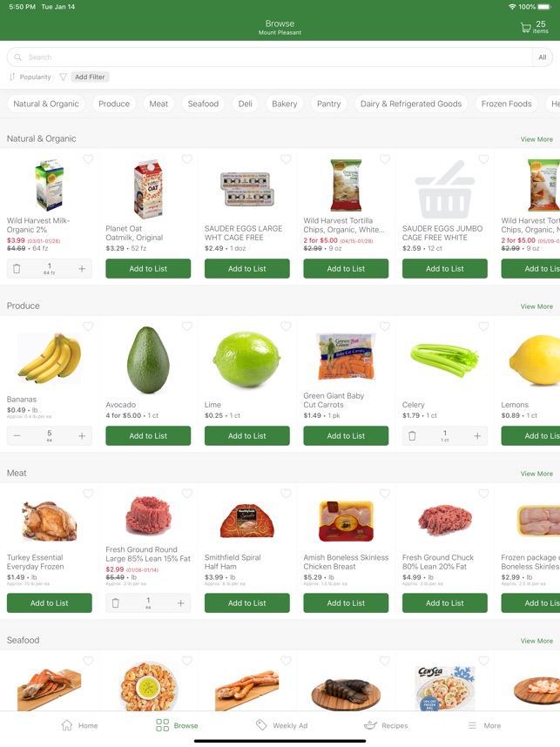560x747 pixels.
Task: Tap the filter funnel icon
Action: tap(63, 77)
